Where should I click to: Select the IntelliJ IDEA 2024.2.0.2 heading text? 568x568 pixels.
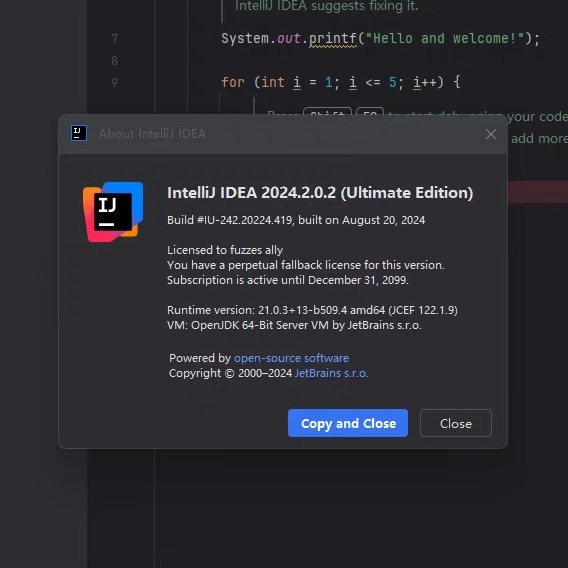tap(320, 193)
